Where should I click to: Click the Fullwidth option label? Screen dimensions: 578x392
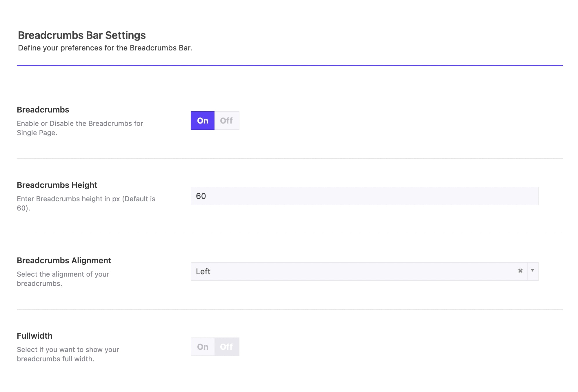[x=34, y=336]
